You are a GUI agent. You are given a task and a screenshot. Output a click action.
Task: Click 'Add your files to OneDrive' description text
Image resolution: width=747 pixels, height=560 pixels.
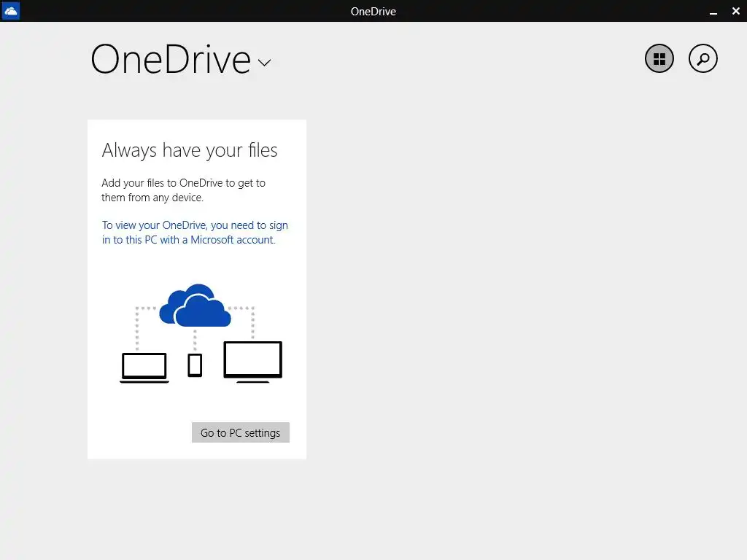[x=183, y=190]
